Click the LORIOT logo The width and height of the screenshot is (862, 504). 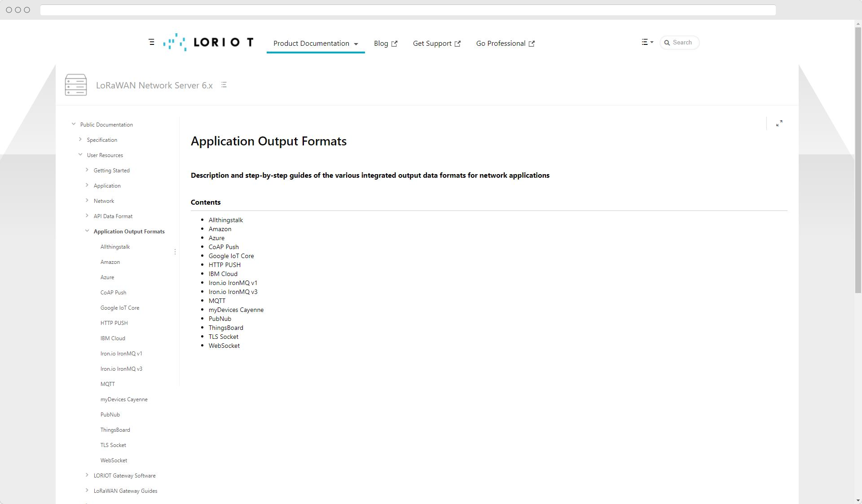[208, 42]
